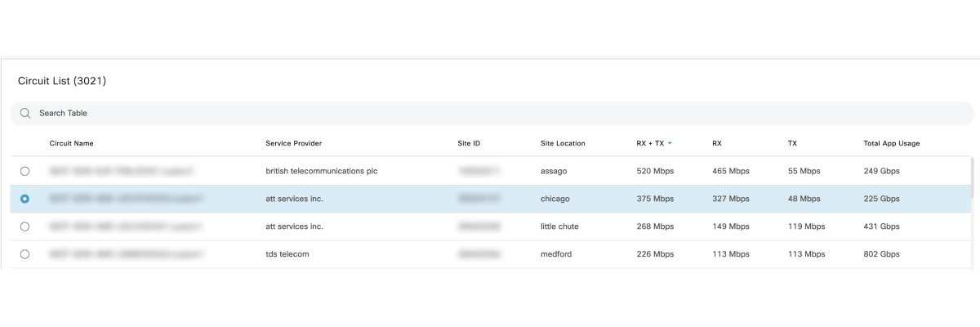Sort table by TX column

click(x=792, y=144)
